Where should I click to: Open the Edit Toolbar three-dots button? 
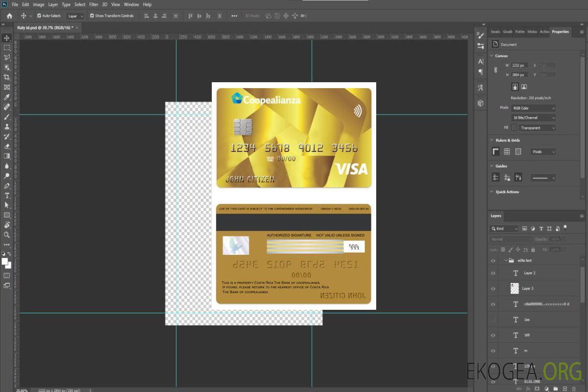tap(7, 244)
